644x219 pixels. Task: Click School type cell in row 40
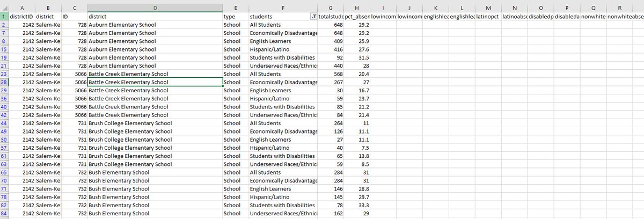coord(236,107)
